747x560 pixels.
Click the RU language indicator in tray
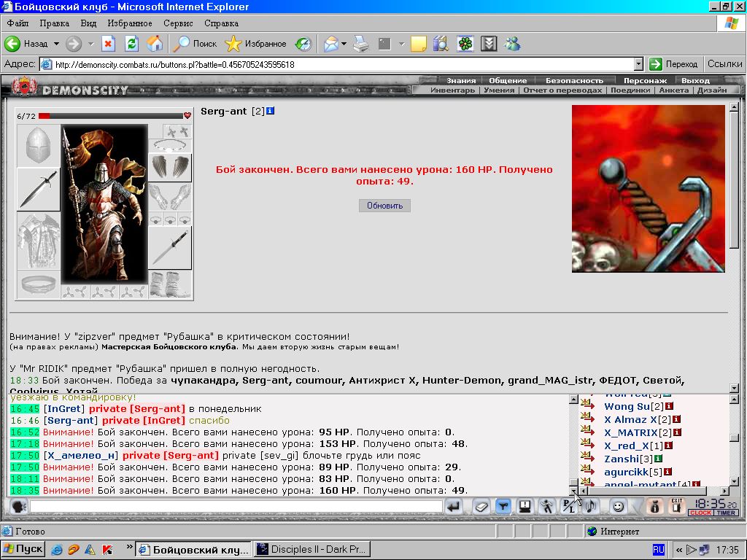pos(659,550)
